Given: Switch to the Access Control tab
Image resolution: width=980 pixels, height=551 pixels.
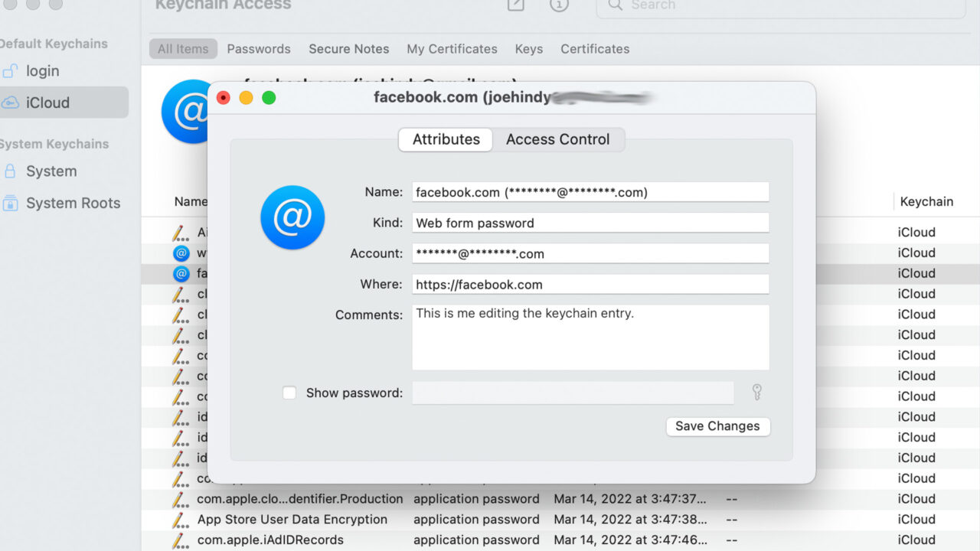Looking at the screenshot, I should pos(557,139).
